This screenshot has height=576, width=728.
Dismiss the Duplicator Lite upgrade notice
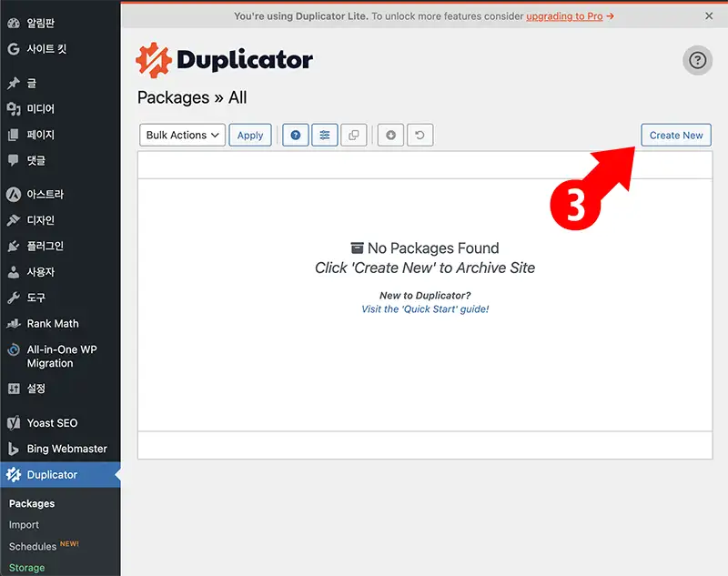709,16
